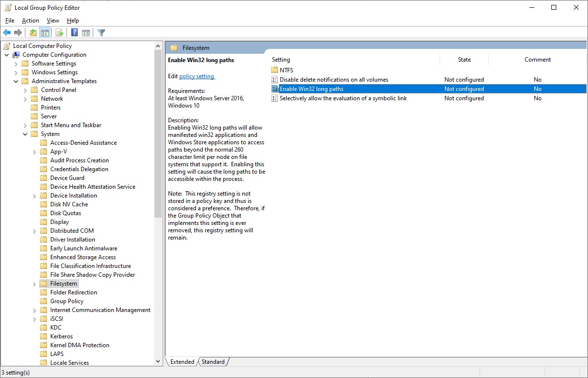Select Folder Redirection in the tree
588x378 pixels.
[74, 292]
